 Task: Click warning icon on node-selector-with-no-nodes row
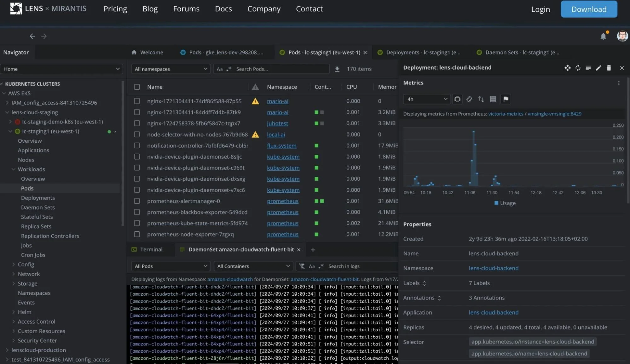tap(255, 135)
